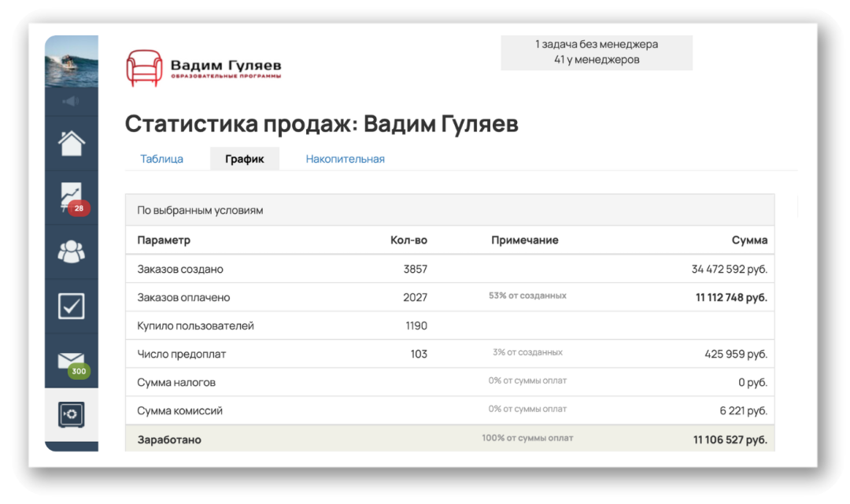Screen dimensions: 850x504
Task: Switch to the Таблица tab
Action: click(x=161, y=159)
